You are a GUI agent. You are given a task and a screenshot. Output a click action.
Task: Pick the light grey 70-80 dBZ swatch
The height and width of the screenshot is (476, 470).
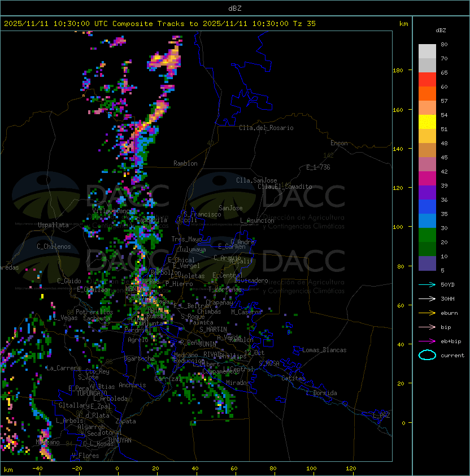427,51
